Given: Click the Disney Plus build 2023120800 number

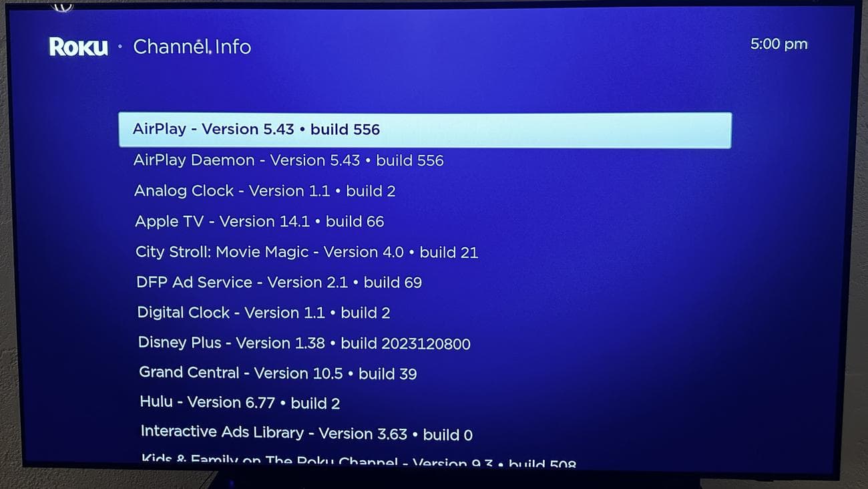Looking at the screenshot, I should [x=405, y=344].
